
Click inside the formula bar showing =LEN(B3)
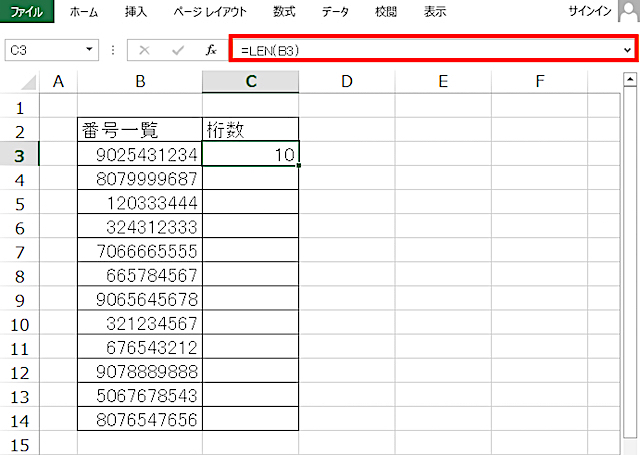pos(420,49)
